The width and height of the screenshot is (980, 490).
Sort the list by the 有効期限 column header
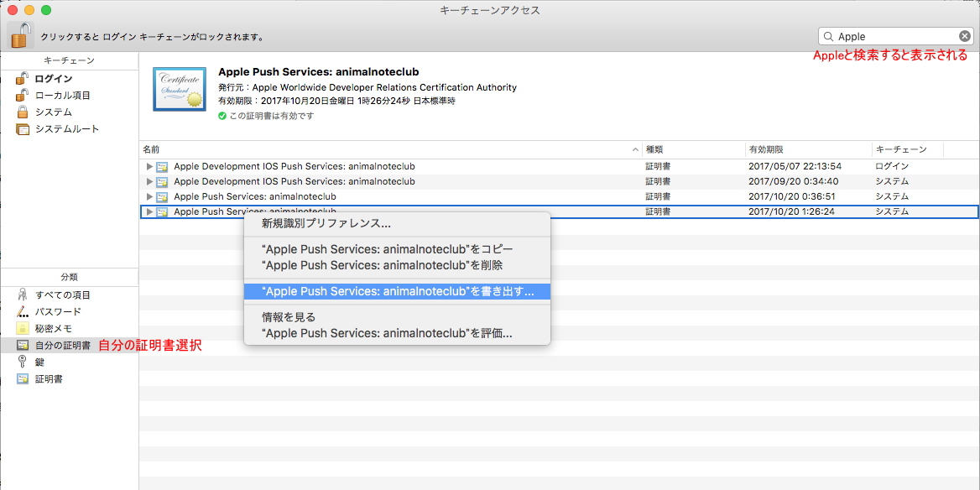[x=808, y=150]
